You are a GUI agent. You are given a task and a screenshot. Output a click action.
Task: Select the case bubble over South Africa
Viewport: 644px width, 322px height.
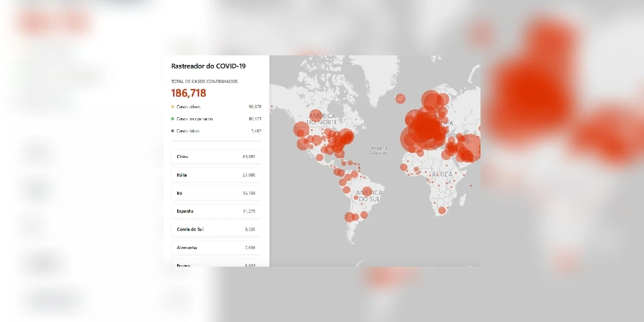(442, 210)
